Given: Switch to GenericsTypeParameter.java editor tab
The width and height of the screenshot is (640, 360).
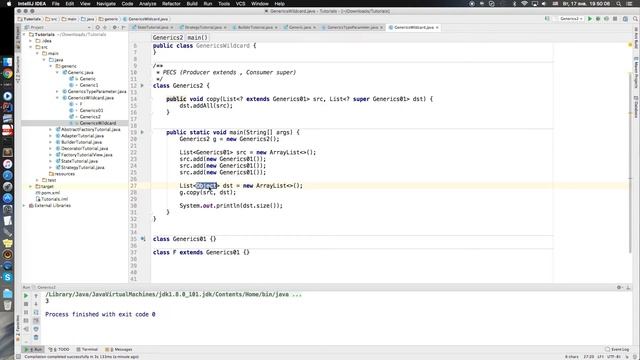Looking at the screenshot, I should coord(353,27).
